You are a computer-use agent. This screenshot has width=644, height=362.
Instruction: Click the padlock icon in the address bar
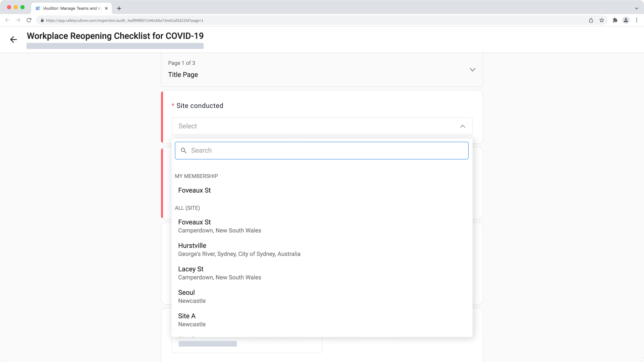[x=42, y=20]
